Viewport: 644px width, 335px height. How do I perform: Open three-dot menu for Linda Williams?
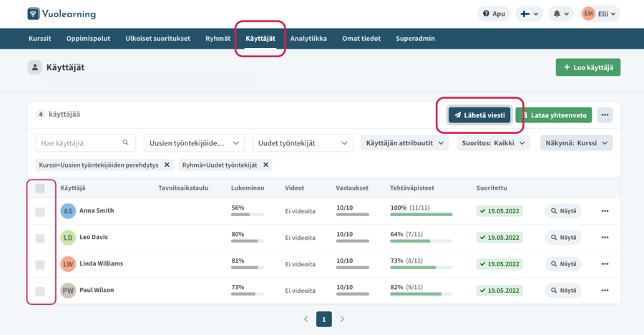point(605,264)
